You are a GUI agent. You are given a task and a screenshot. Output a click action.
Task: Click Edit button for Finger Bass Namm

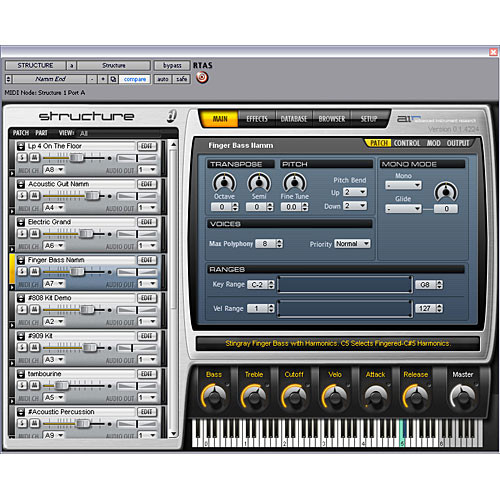[147, 260]
